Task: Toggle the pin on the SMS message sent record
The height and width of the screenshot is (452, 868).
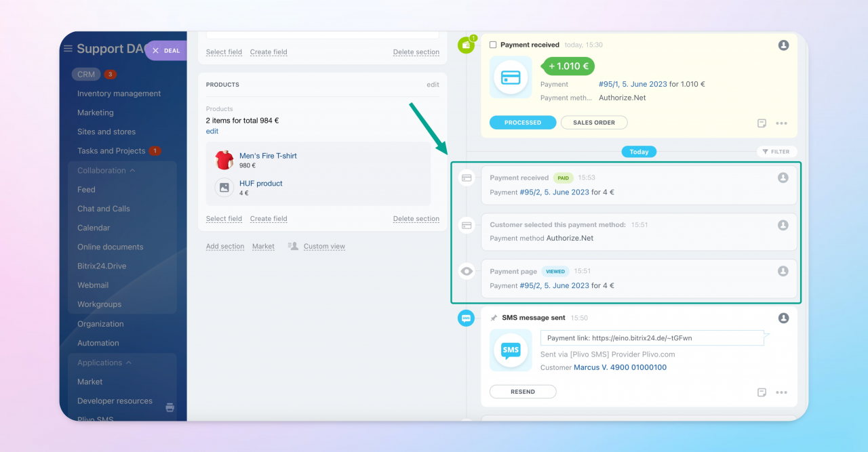Action: [495, 317]
